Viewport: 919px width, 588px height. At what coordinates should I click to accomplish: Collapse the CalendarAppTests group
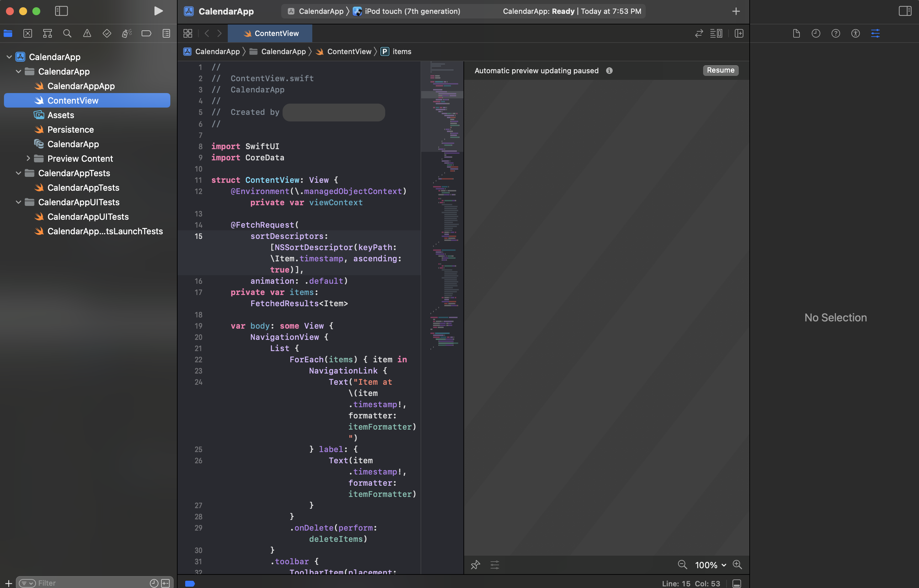tap(18, 173)
